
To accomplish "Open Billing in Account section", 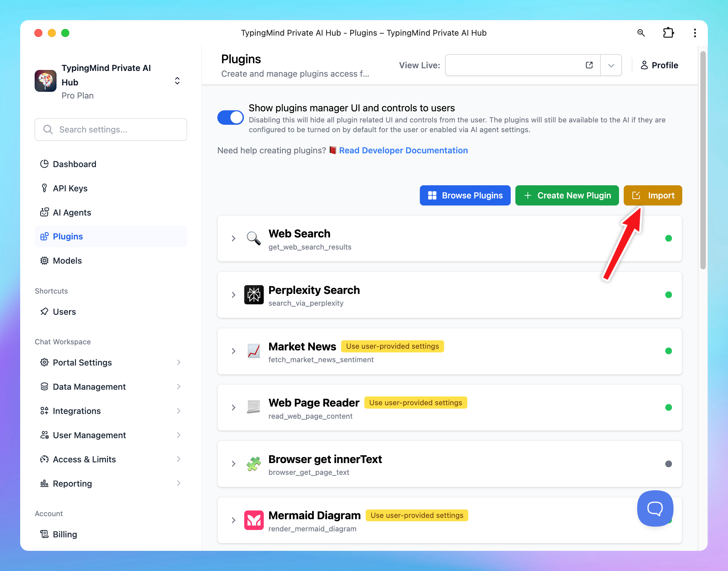I will tap(111, 534).
